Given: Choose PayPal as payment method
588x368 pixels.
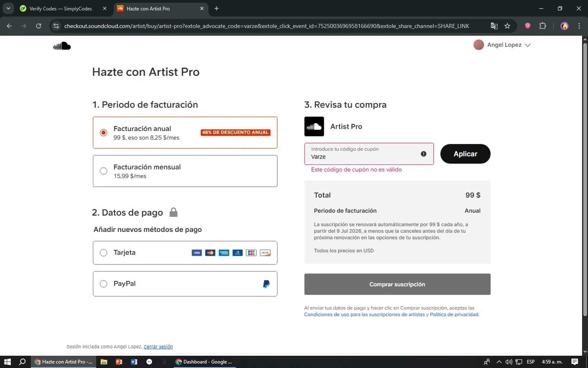Looking at the screenshot, I should pyautogui.click(x=103, y=284).
